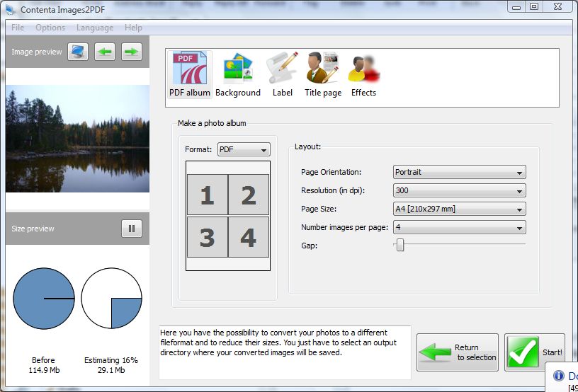Show previous image with left green arrow

(105, 52)
